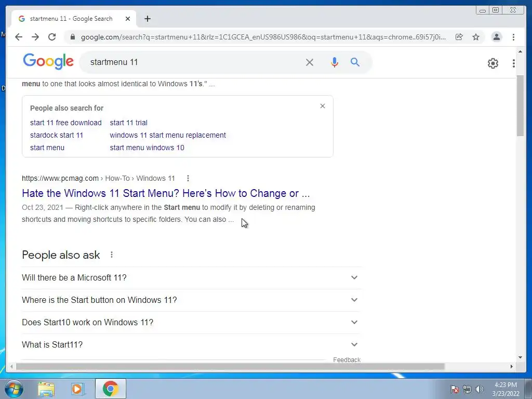Open 'start 11 trial' suggestion
This screenshot has width=532, height=399.
129,123
